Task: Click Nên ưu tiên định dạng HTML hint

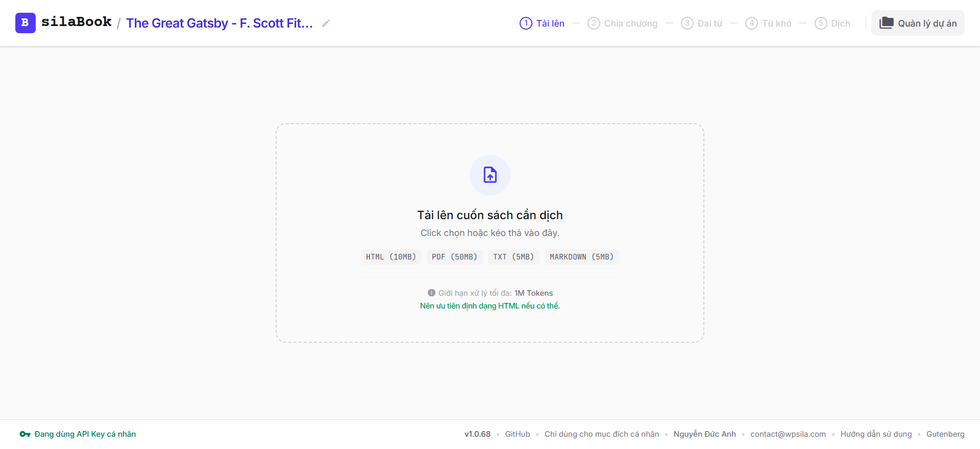Action: pos(490,306)
